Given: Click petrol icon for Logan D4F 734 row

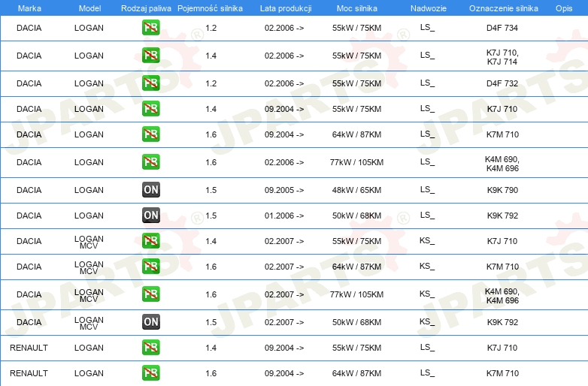Looking at the screenshot, I should pyautogui.click(x=150, y=28).
